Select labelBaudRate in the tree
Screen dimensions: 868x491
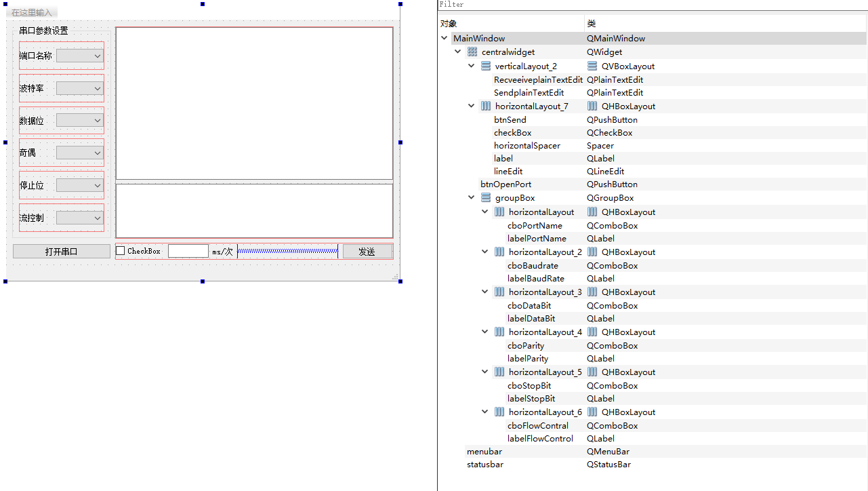pyautogui.click(x=536, y=279)
